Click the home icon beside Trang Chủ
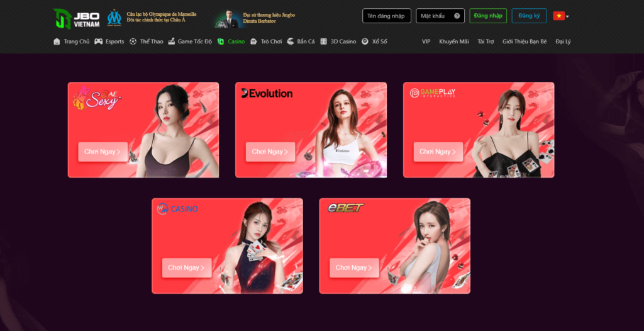Viewport: 644px width, 331px height. (x=57, y=42)
